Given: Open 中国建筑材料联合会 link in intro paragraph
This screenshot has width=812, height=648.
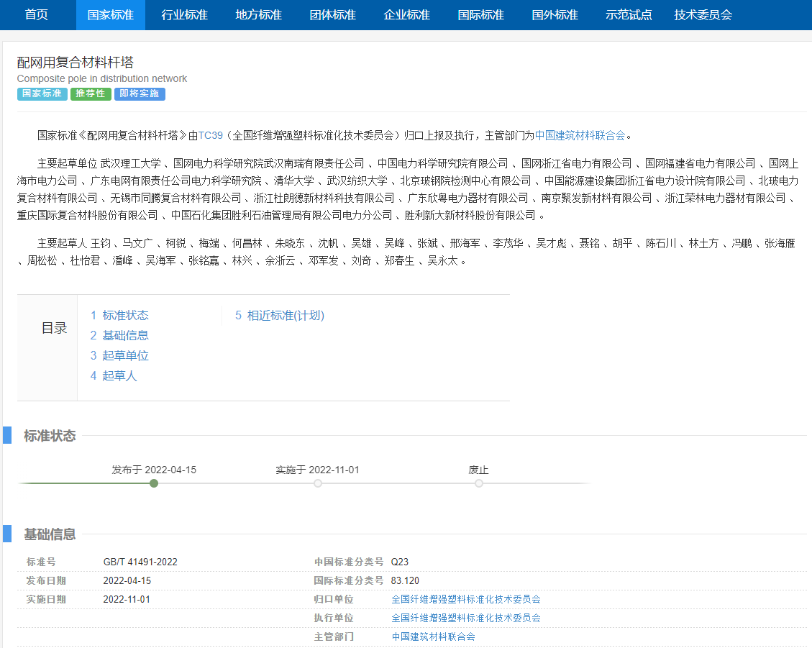Looking at the screenshot, I should [x=580, y=134].
